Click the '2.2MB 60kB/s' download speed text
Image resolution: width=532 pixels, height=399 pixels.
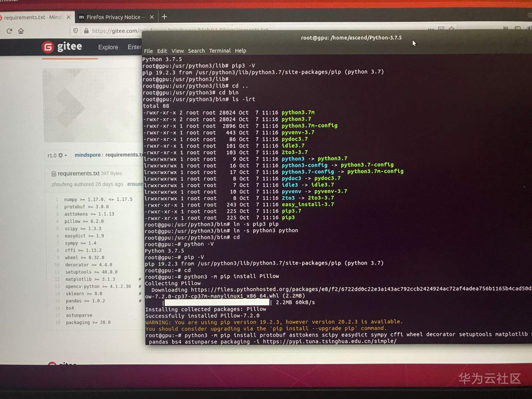(x=296, y=302)
